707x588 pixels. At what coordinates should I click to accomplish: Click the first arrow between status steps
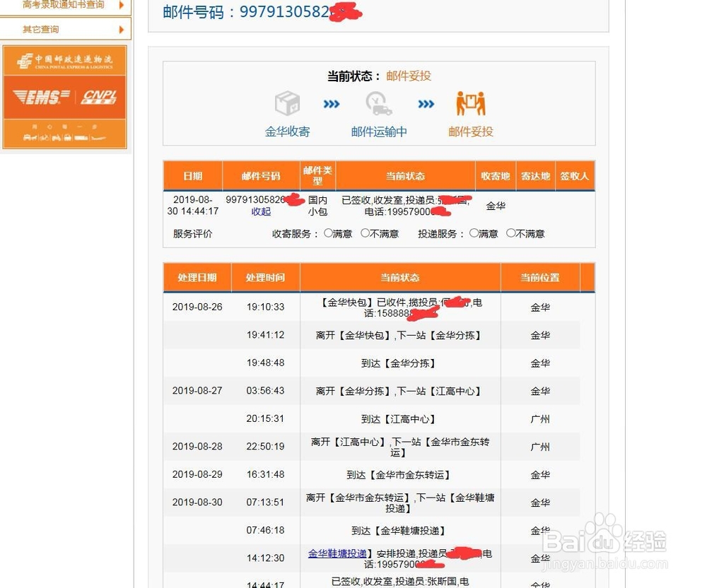click(x=332, y=104)
